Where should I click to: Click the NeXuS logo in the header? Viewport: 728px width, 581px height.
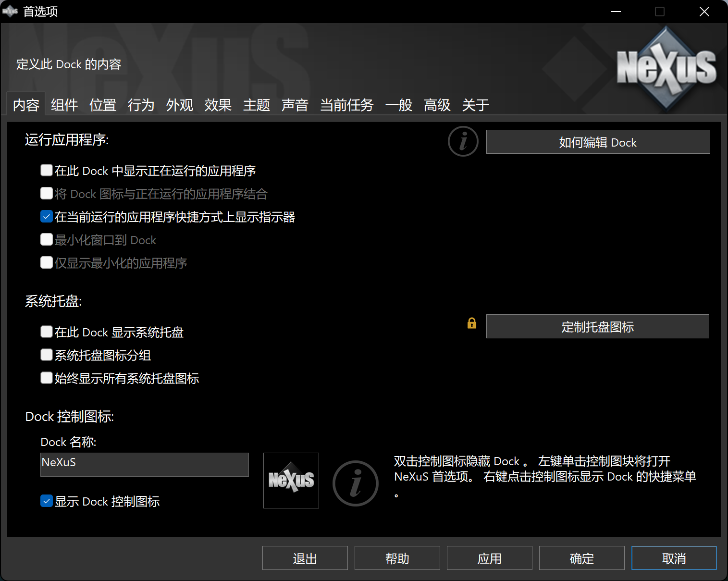pos(666,68)
